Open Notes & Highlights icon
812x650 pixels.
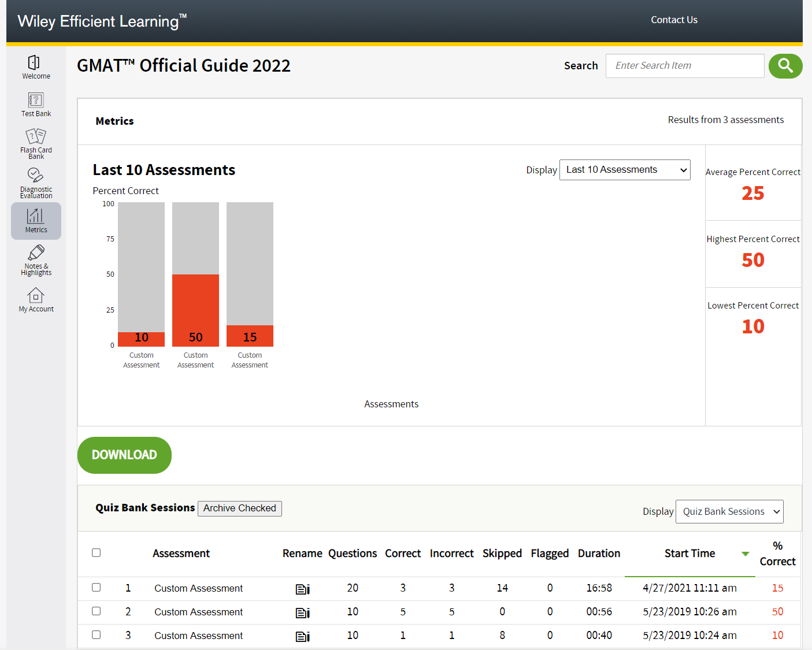36,260
